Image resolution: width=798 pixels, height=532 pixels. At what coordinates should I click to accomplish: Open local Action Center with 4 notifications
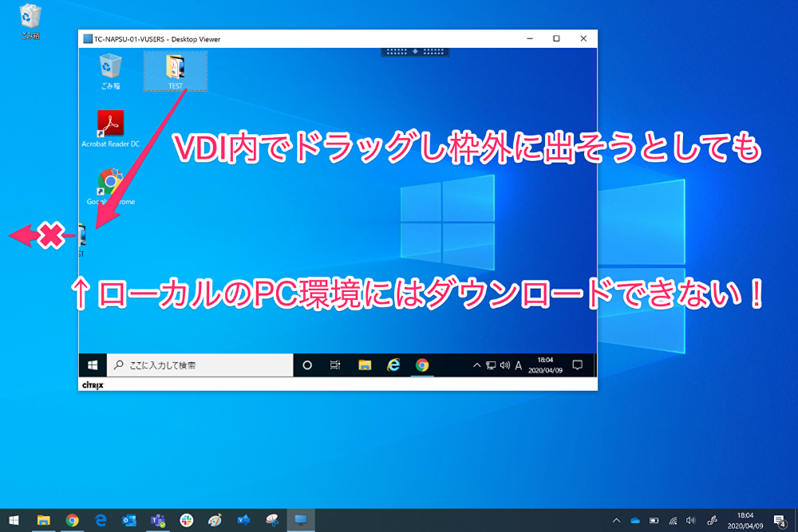pos(780,520)
